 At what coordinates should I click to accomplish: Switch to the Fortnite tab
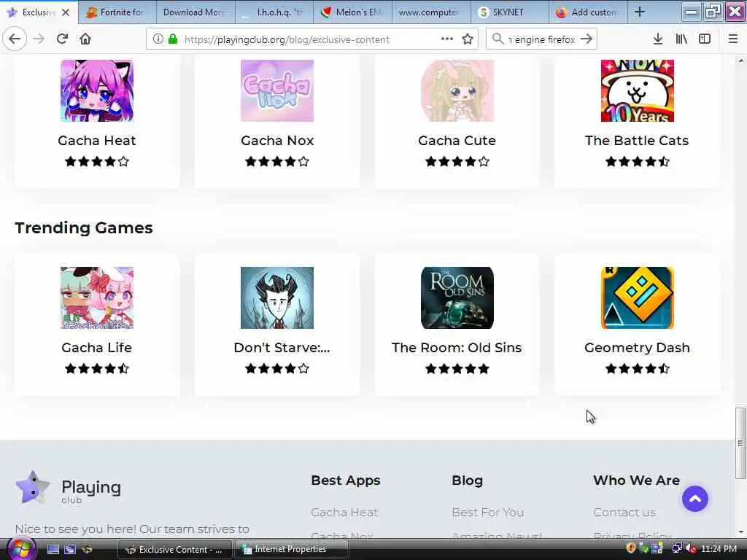(117, 12)
